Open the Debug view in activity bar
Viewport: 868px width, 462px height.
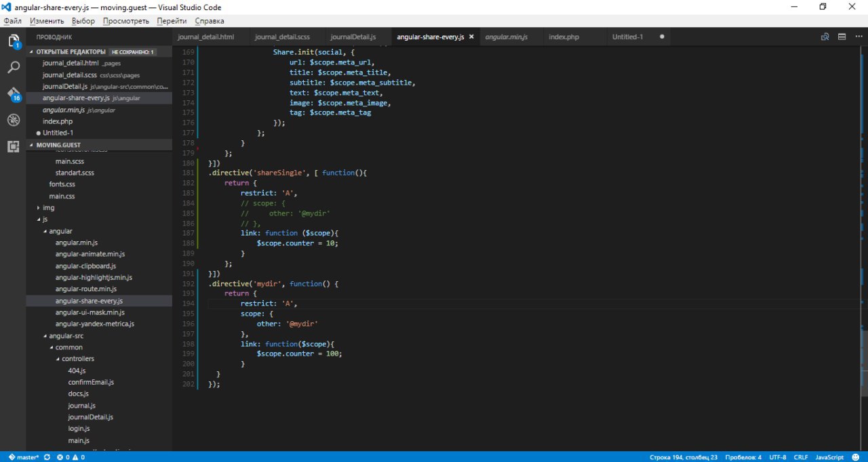coord(13,120)
